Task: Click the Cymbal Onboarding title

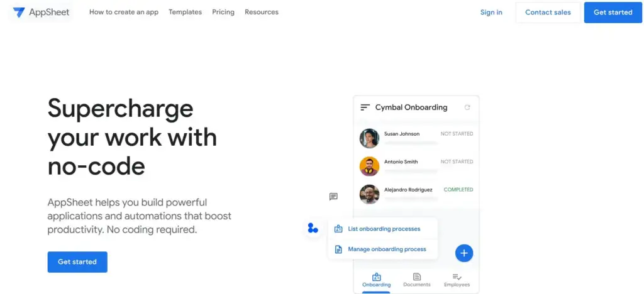Action: 411,107
